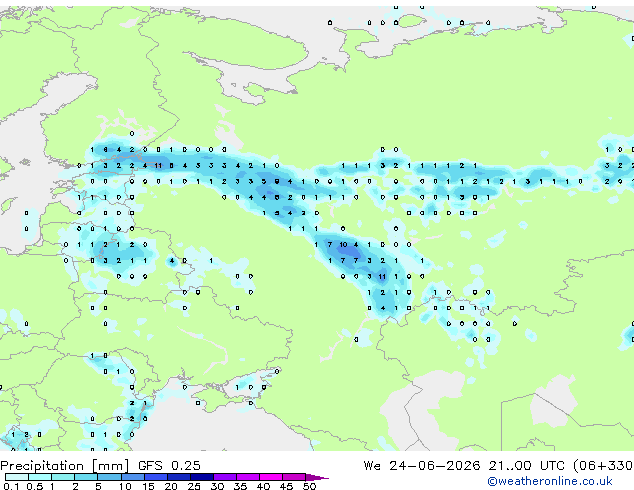
Task: Click the '25' legend scale label
Action: tap(194, 486)
